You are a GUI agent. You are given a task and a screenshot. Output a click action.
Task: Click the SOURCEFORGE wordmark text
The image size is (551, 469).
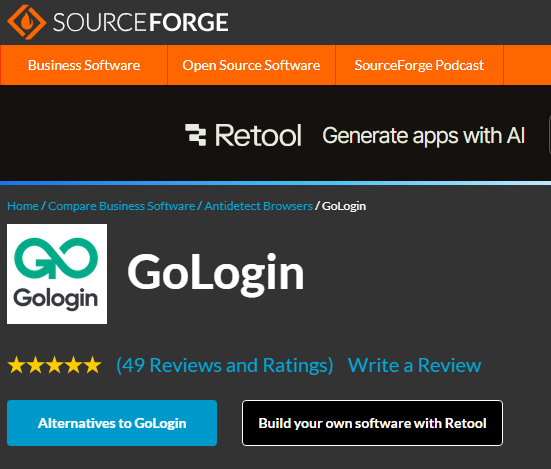[141, 22]
